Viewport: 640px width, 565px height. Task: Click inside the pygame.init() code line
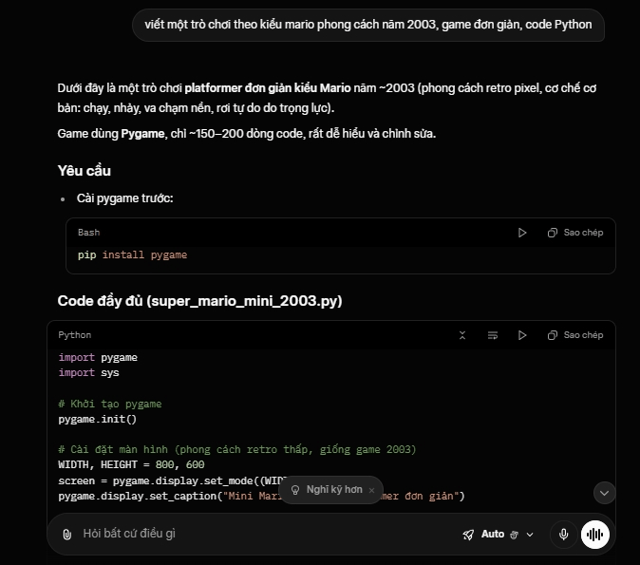[97, 419]
